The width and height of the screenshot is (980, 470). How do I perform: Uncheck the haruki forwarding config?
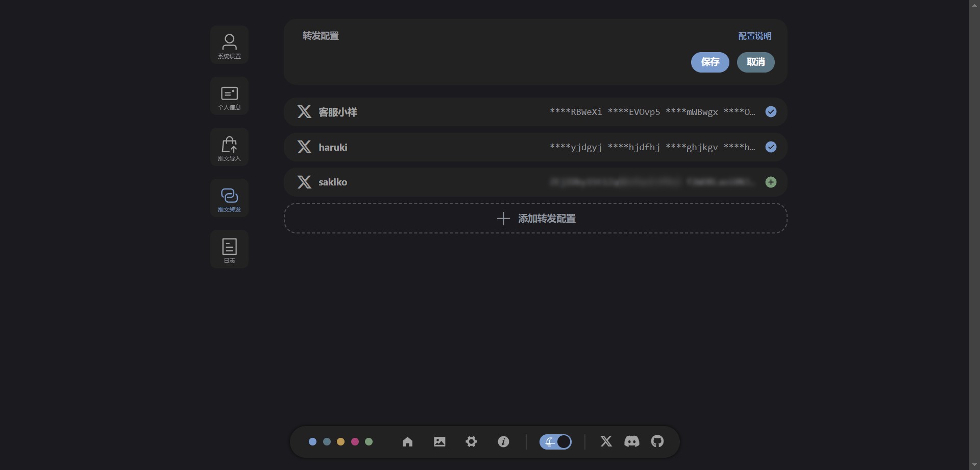pyautogui.click(x=771, y=147)
